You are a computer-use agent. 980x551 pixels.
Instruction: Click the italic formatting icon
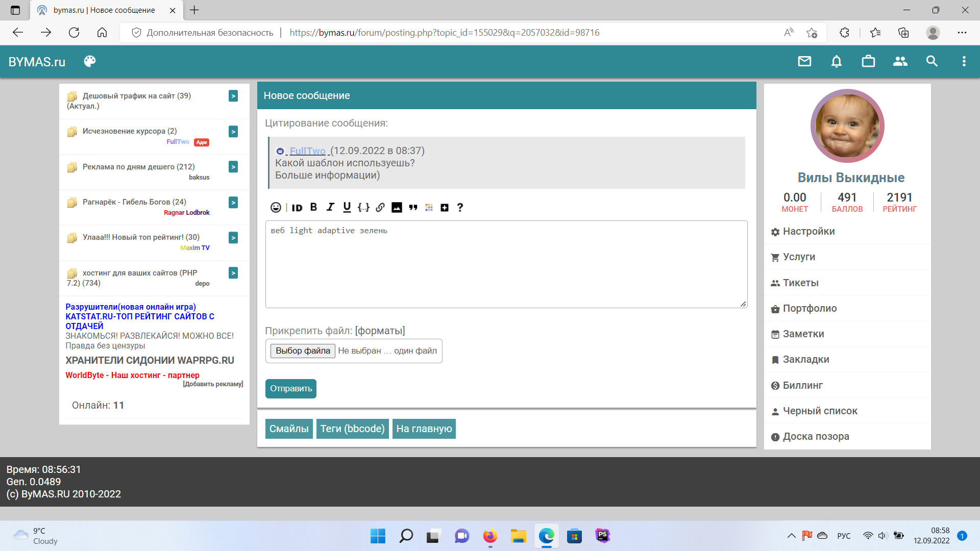330,207
